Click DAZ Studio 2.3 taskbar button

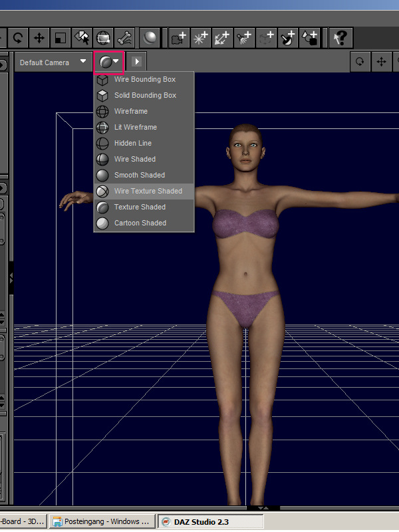coord(199,522)
